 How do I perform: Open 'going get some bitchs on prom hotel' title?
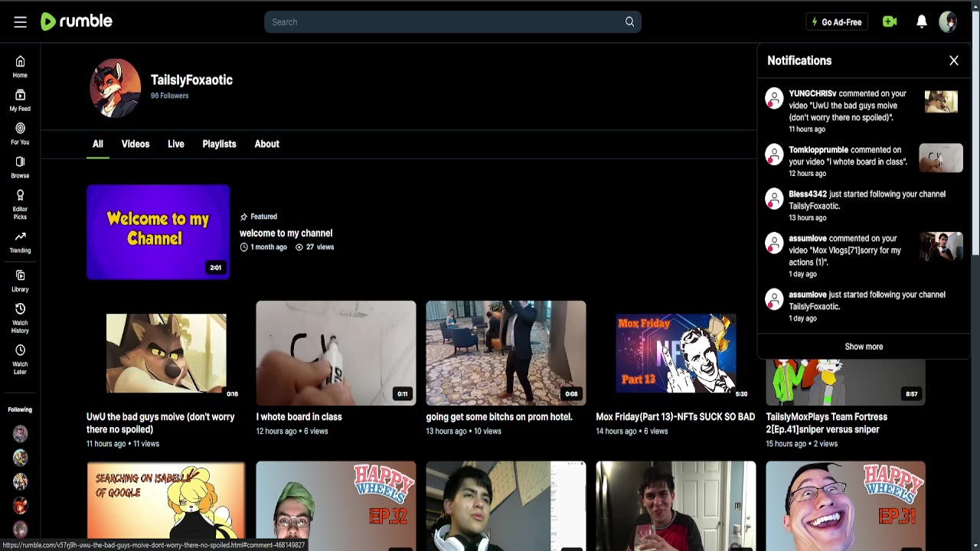(x=499, y=417)
